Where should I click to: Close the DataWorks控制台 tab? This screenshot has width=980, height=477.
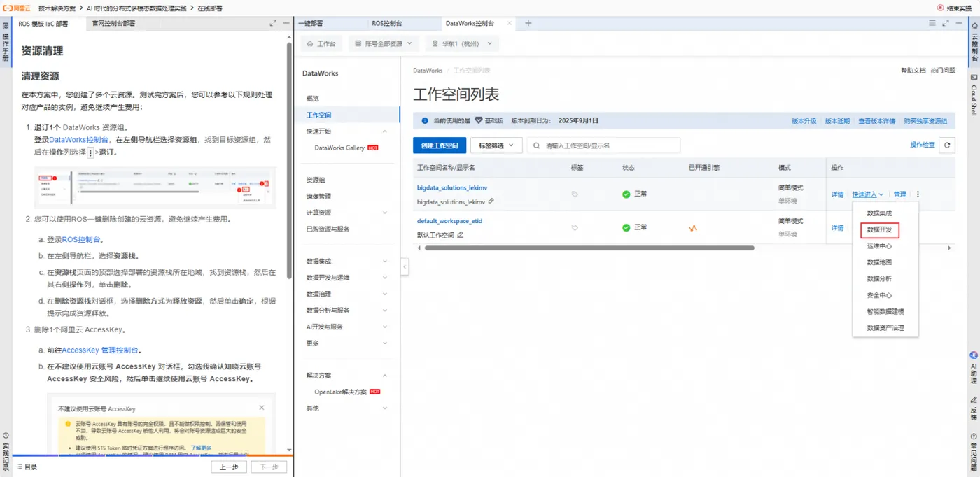[508, 23]
